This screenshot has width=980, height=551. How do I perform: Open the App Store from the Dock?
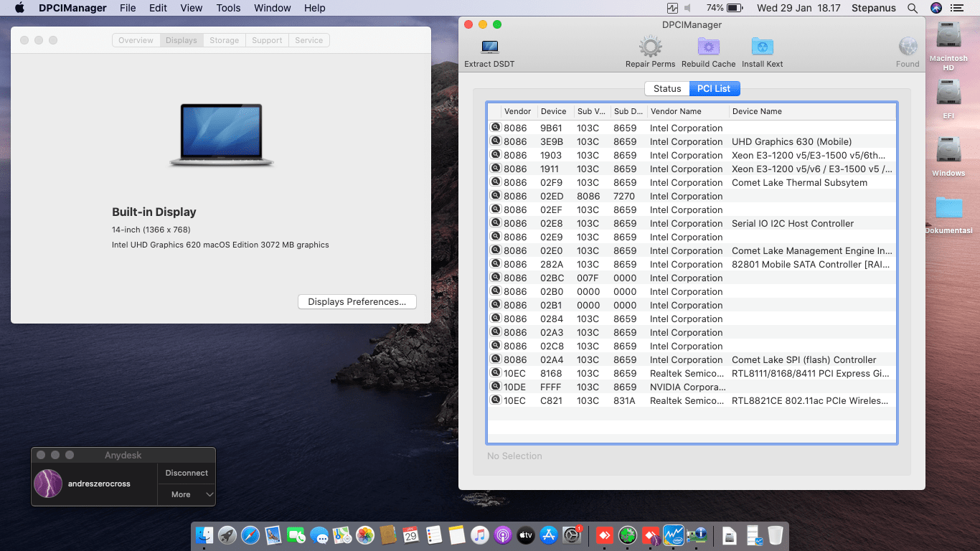tap(549, 534)
